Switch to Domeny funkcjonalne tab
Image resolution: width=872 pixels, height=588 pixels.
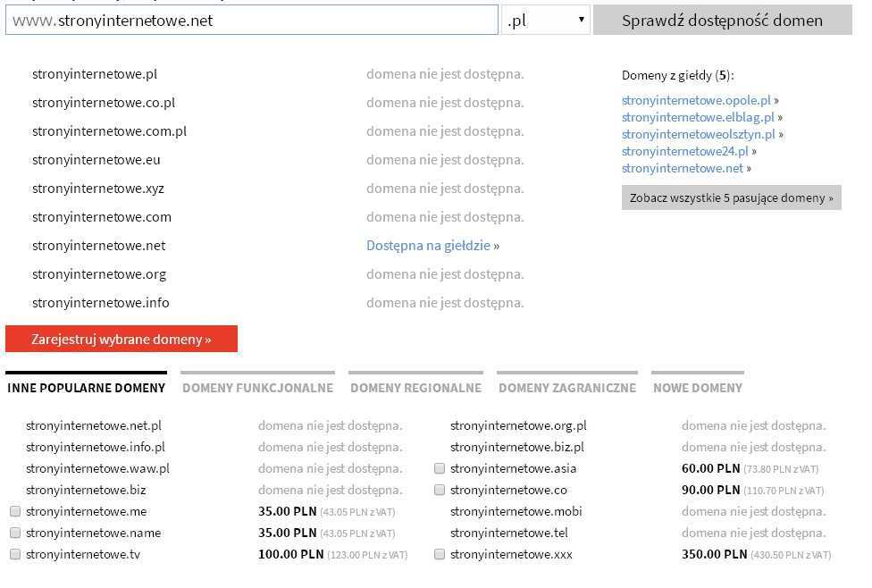257,388
